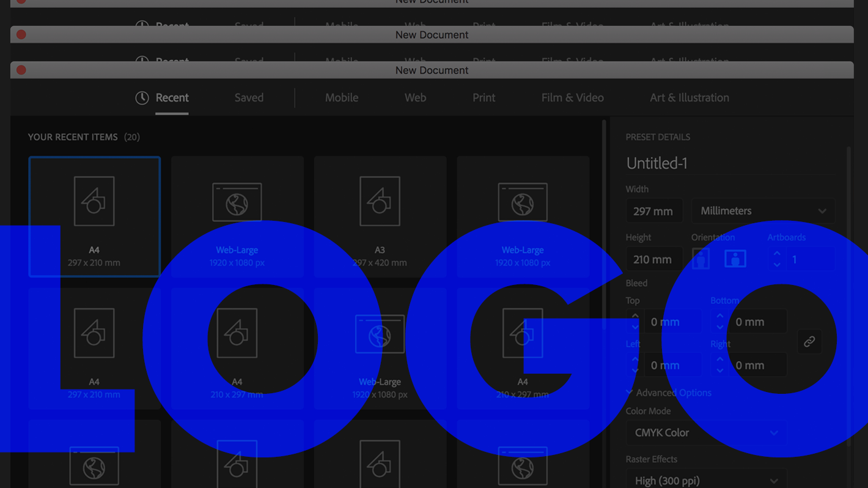The image size is (868, 488).
Task: Increase Left bleed with up arrow
Action: (635, 360)
